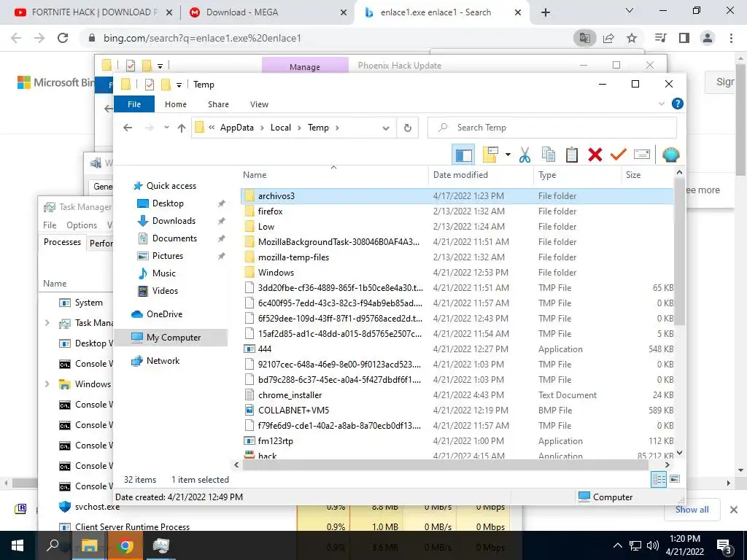Screen dimensions: 747x560
Task: Click the Search Temp field
Action: [x=552, y=128]
